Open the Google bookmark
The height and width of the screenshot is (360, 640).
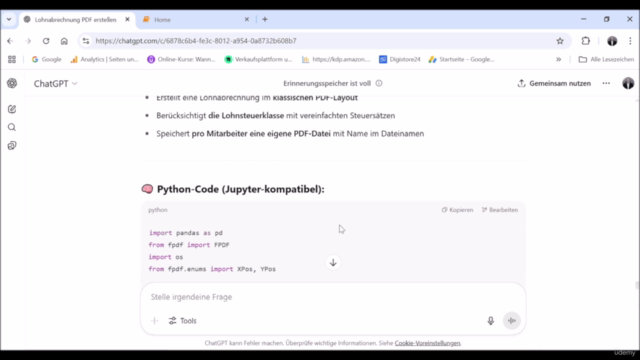[x=47, y=59]
